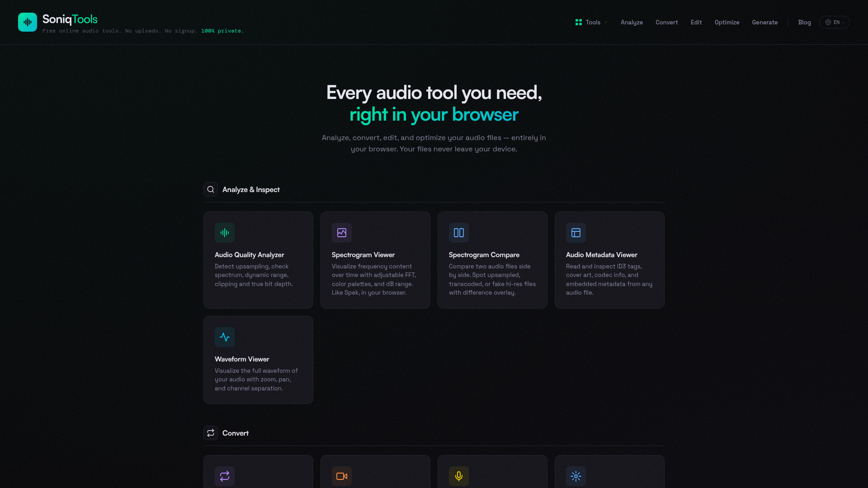The image size is (868, 488).
Task: Go to the Optimize nav item
Action: (x=727, y=22)
